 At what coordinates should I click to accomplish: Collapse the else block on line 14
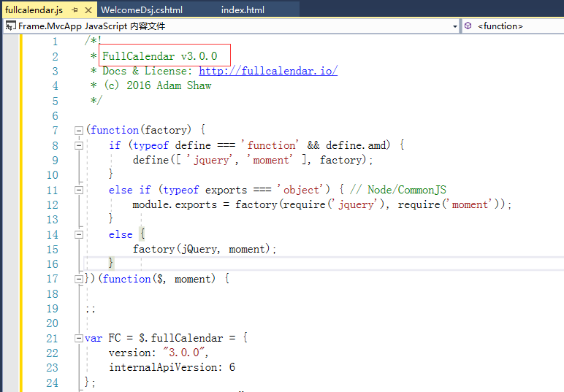[79, 234]
